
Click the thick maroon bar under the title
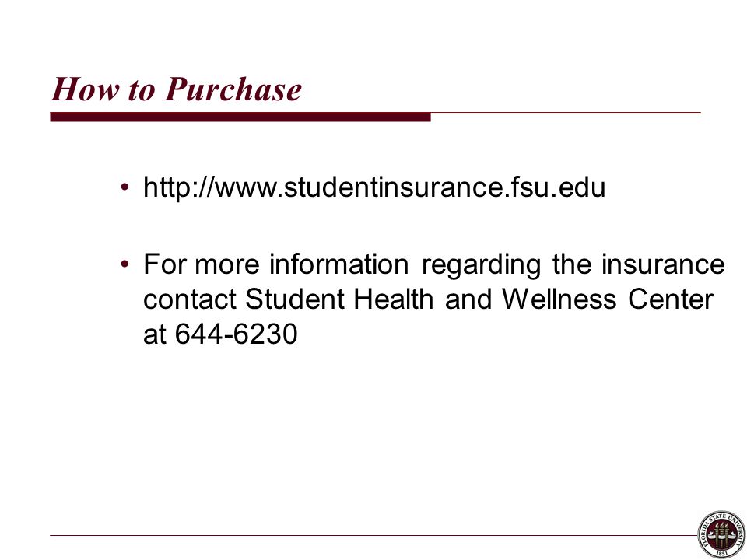click(240, 117)
